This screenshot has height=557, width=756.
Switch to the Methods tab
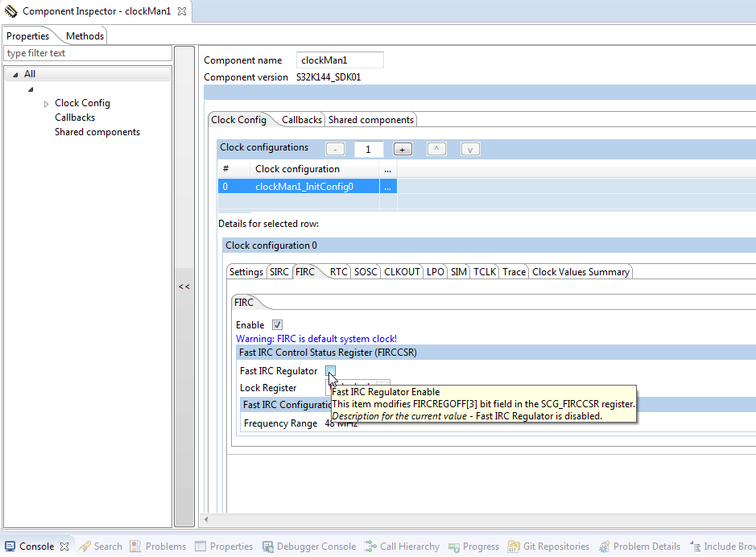85,36
